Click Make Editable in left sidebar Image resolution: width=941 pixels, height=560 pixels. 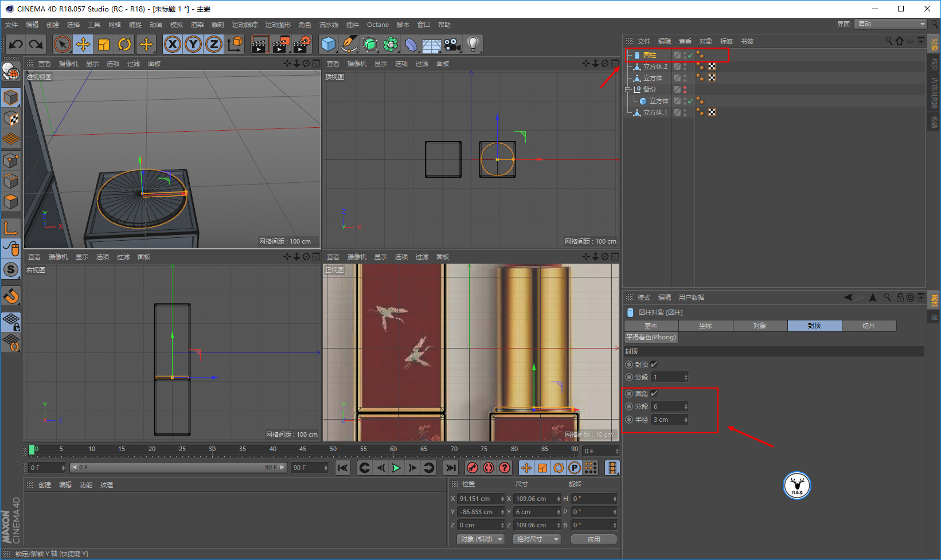click(11, 71)
